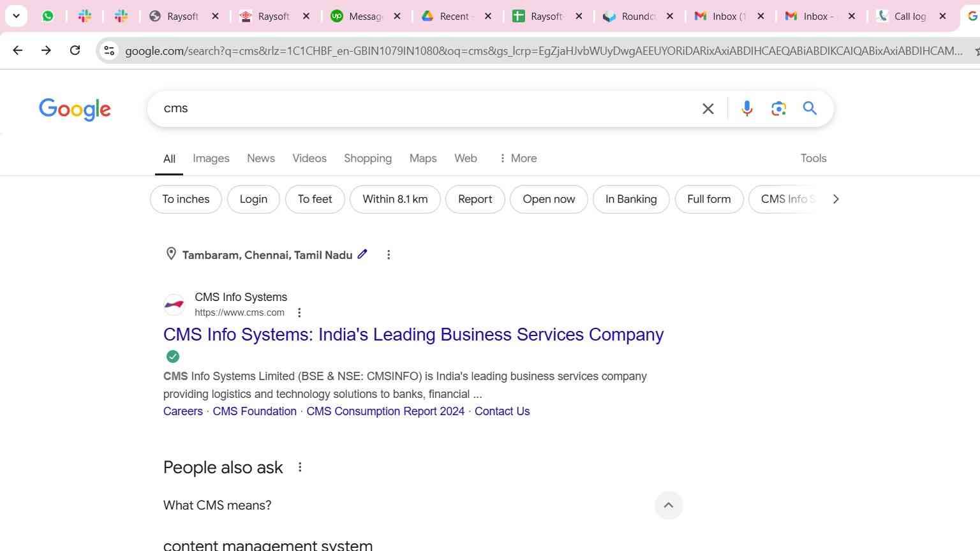Apply the Login suggestion chip
The image size is (980, 551).
click(x=253, y=199)
